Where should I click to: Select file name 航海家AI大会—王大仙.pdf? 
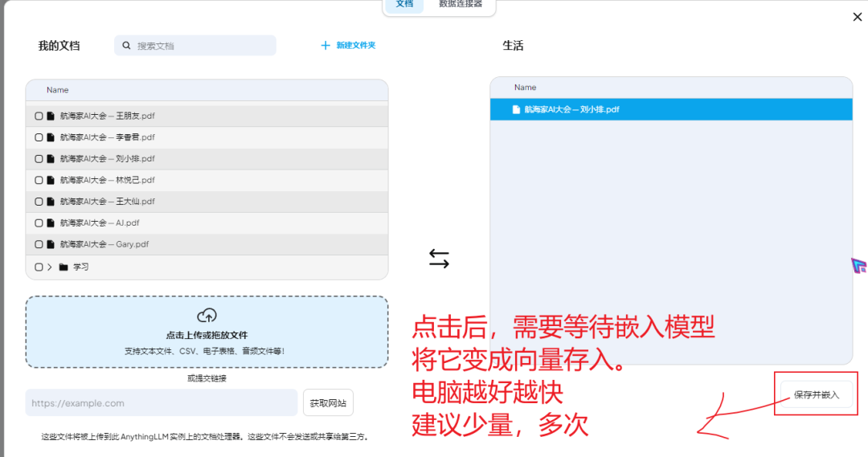point(108,202)
